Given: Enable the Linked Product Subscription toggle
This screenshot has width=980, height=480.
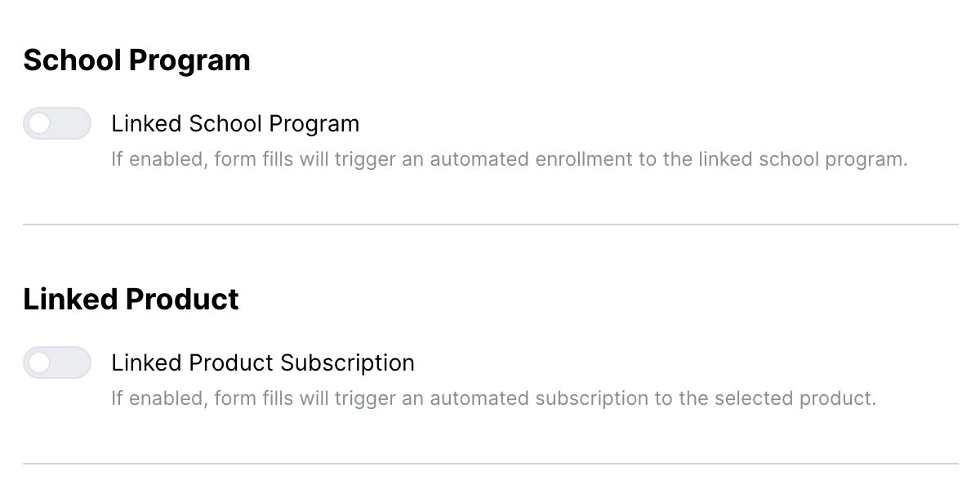Looking at the screenshot, I should tap(56, 362).
